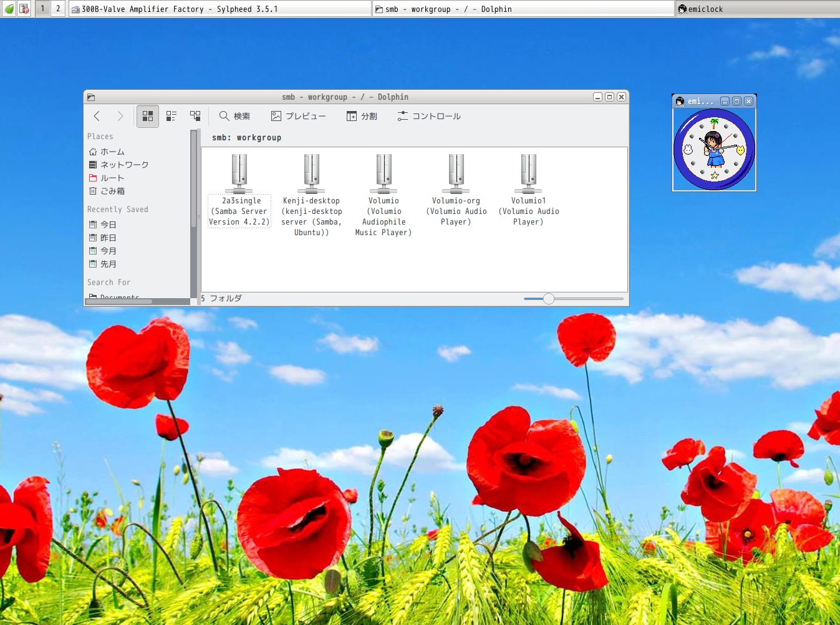840x625 pixels.
Task: Click the back navigation arrow
Action: [97, 116]
